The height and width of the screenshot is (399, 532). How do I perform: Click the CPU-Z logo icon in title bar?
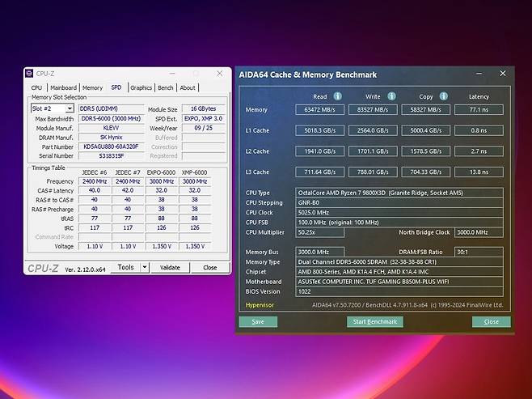coord(29,74)
